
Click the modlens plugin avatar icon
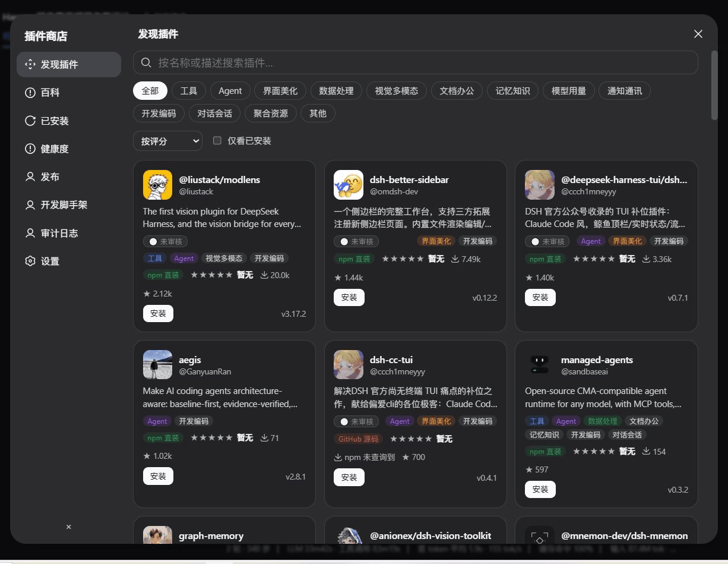click(x=157, y=185)
